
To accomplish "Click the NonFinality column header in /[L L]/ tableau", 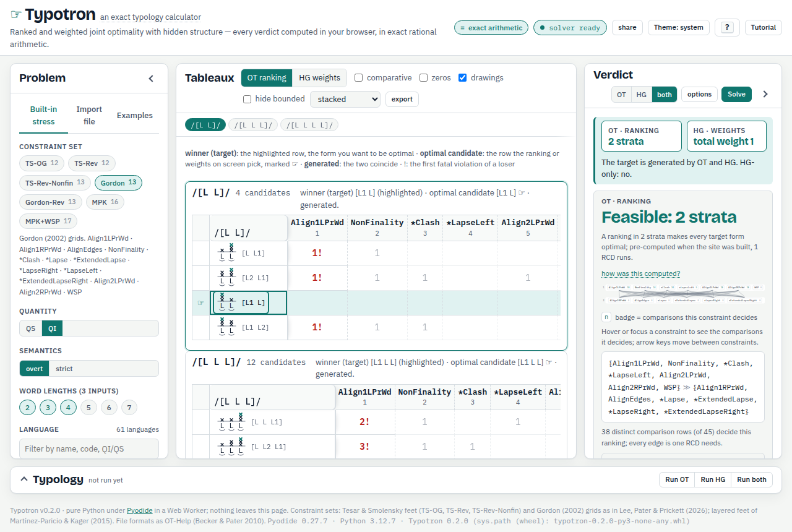I will 377,227.
